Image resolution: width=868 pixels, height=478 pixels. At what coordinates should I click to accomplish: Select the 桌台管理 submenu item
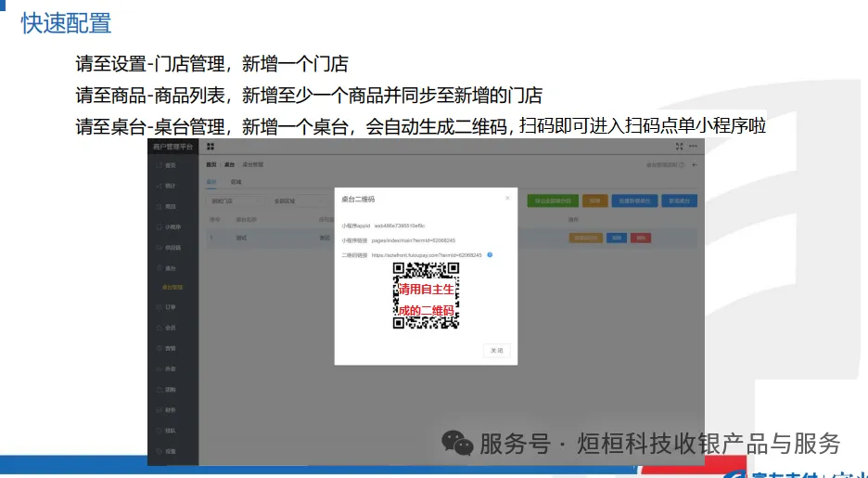click(x=172, y=287)
